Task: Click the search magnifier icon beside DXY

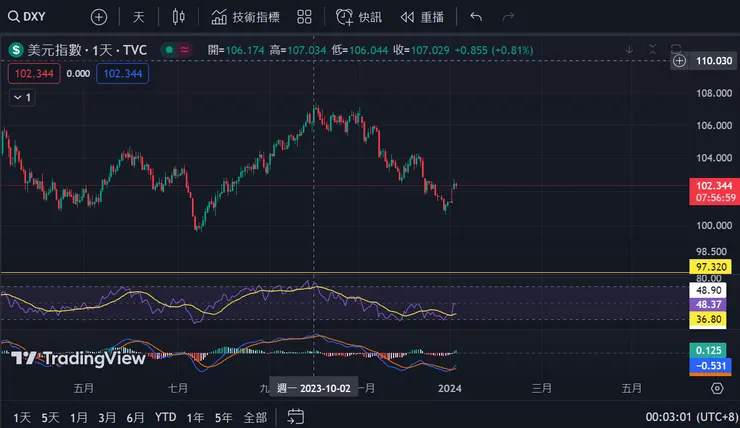Action: coord(14,17)
